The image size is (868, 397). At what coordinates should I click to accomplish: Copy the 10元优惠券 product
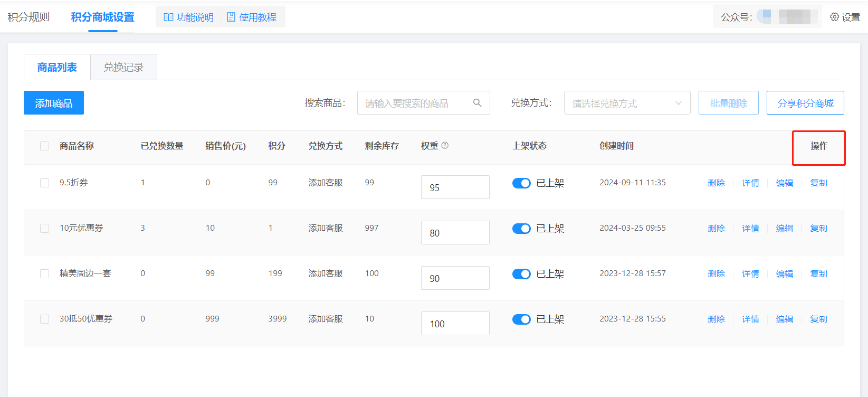point(819,228)
